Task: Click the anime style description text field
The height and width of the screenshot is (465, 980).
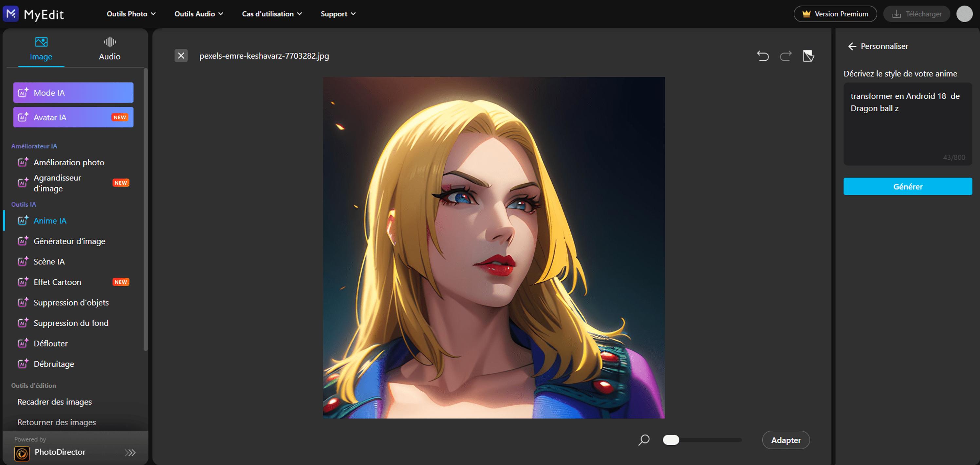Action: coord(907,124)
